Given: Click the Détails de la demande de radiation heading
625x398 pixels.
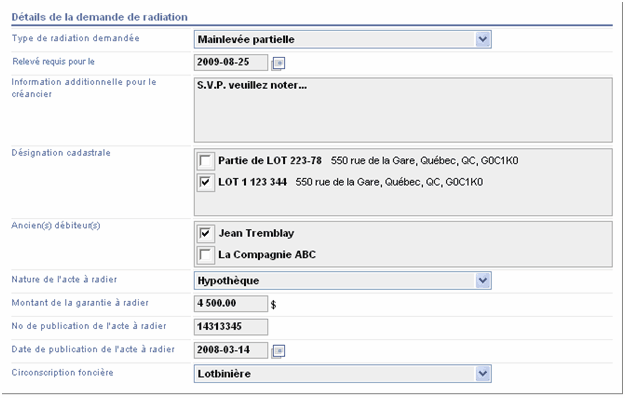Looking at the screenshot, I should tap(100, 17).
